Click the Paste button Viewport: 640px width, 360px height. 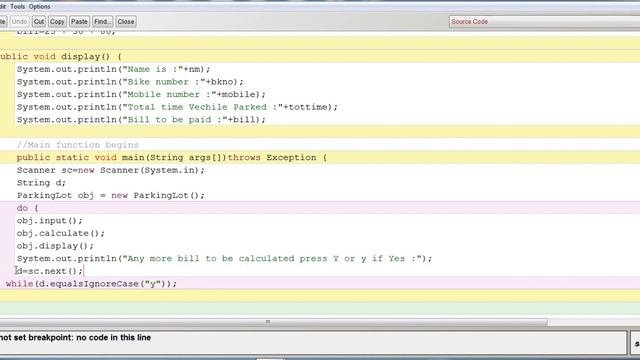coord(79,22)
